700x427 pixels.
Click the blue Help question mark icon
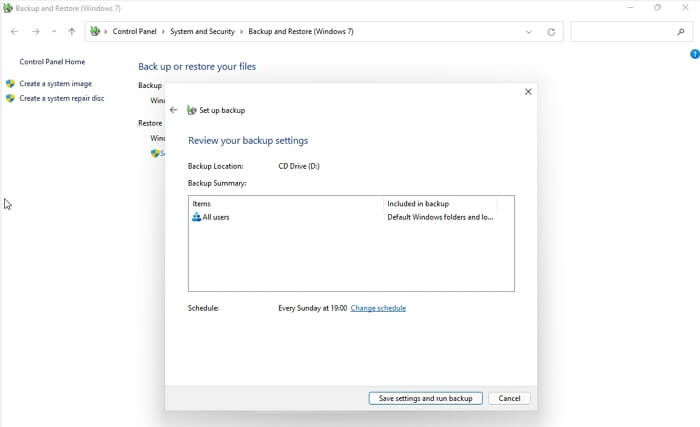[x=694, y=54]
